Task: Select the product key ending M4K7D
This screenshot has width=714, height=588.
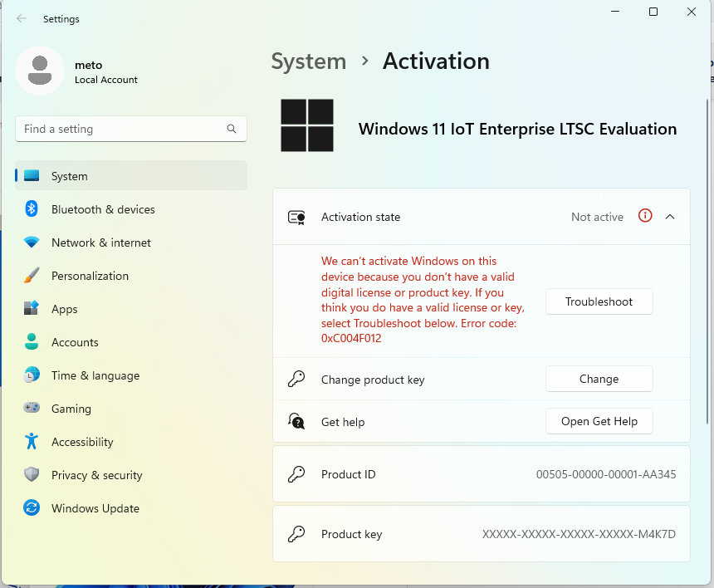Action: coord(579,534)
